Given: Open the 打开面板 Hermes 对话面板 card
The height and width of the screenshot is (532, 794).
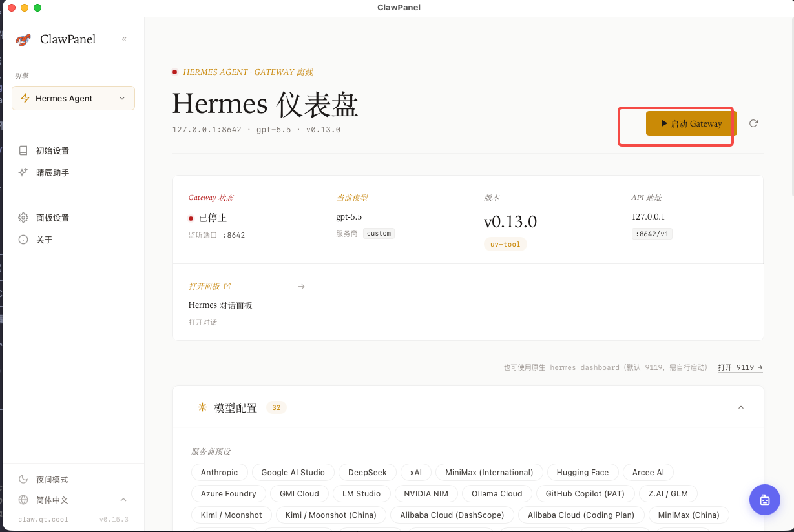Looking at the screenshot, I should point(247,302).
